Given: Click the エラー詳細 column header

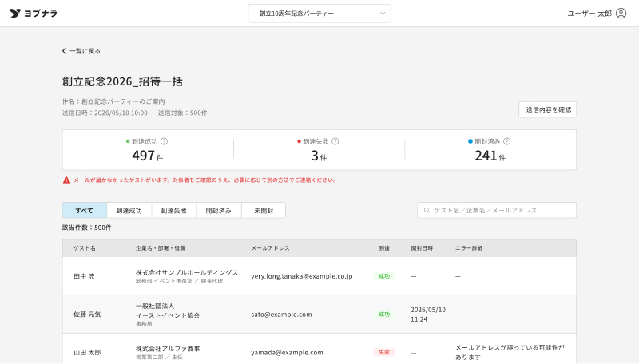Looking at the screenshot, I should (469, 248).
